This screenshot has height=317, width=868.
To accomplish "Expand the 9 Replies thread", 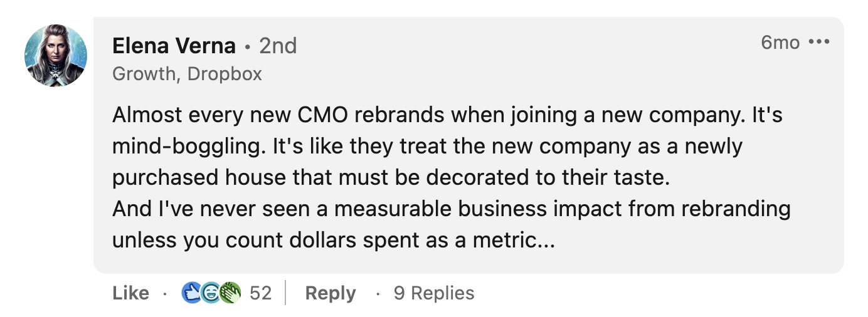I will pos(434,293).
